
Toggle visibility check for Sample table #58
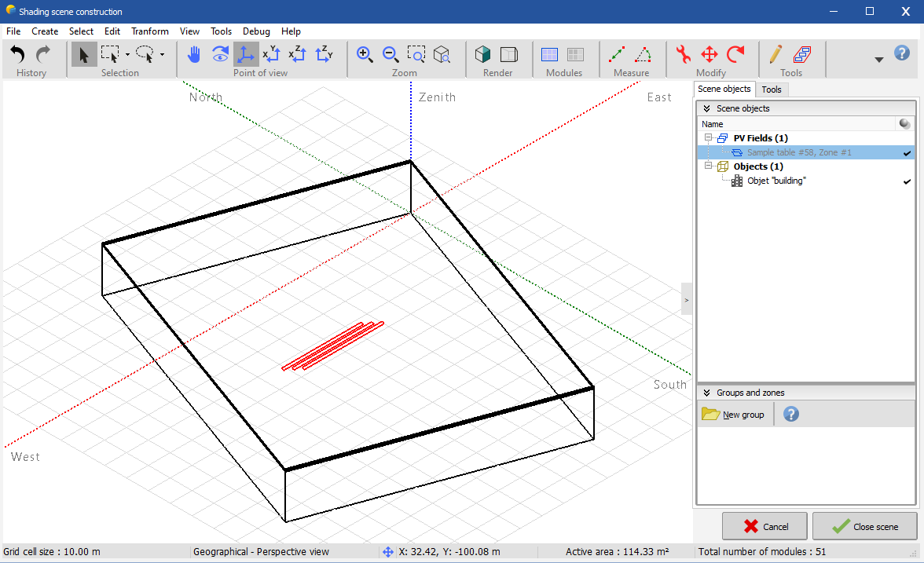tap(907, 153)
